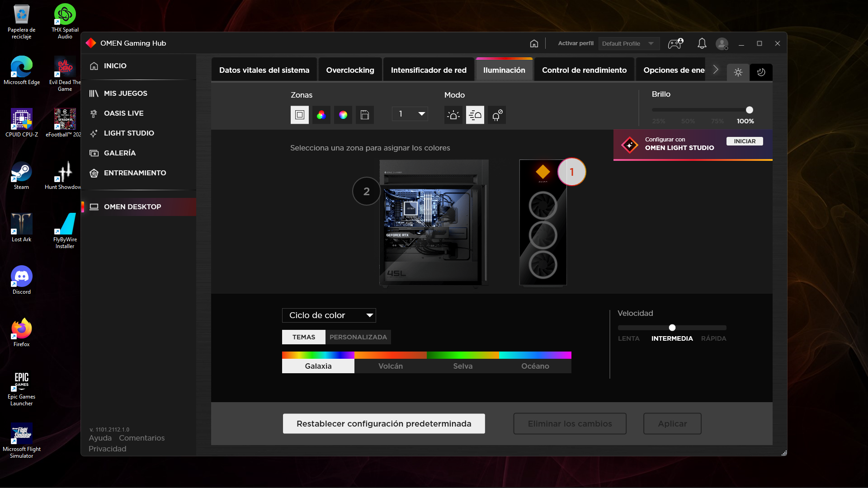Open the zone number 1 dropdown

[410, 114]
